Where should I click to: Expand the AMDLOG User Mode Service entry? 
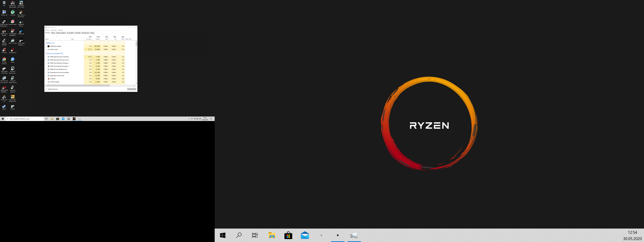tap(46, 69)
